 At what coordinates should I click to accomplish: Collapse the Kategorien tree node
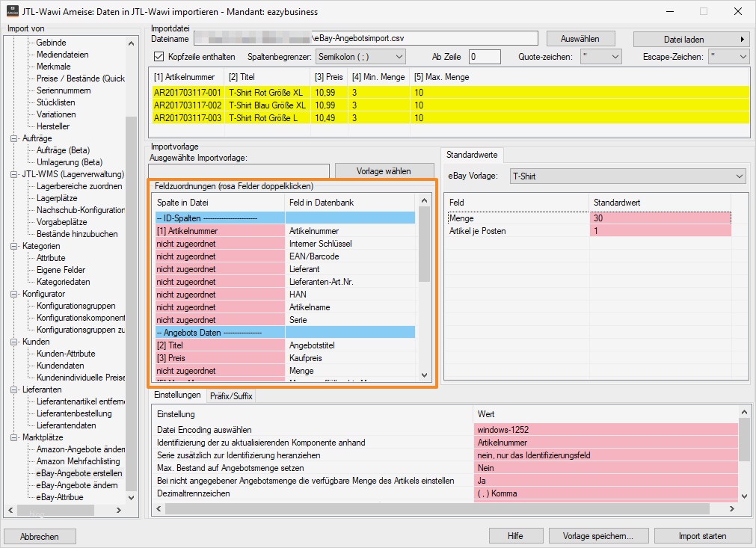tap(15, 246)
